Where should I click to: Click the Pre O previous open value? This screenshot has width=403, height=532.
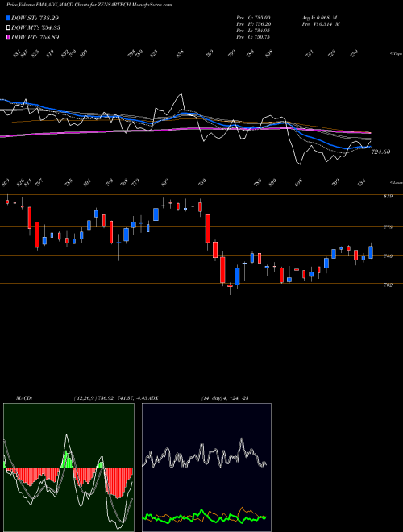[253, 18]
